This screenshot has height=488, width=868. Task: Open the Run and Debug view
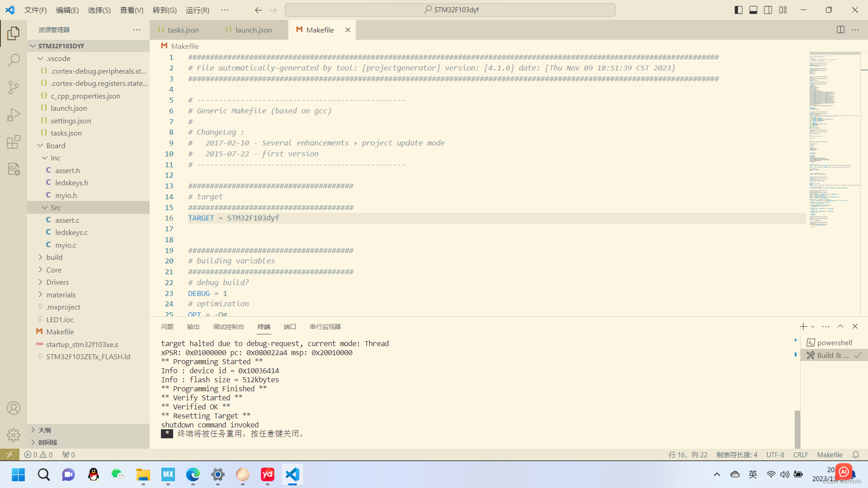[14, 115]
